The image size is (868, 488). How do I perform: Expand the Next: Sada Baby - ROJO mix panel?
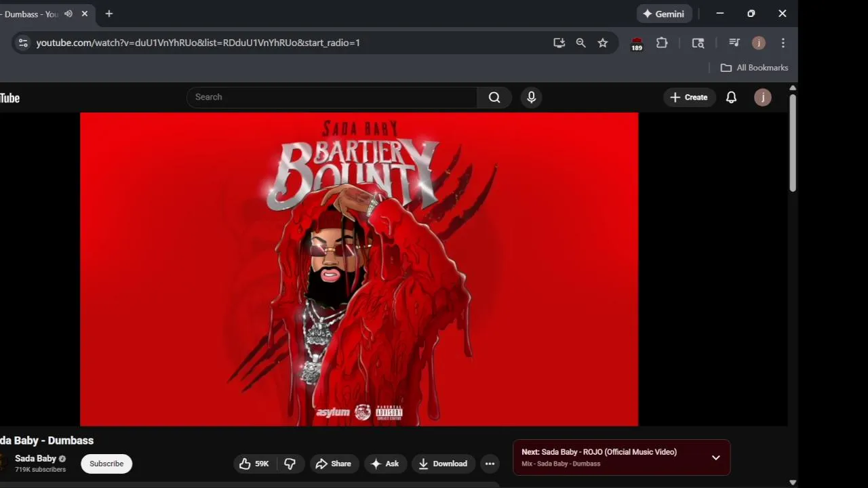coord(715,457)
